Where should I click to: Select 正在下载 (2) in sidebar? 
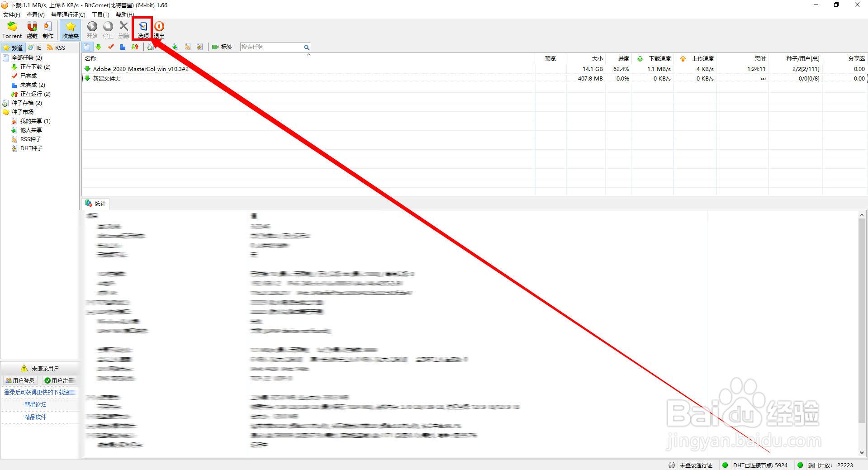pyautogui.click(x=35, y=67)
